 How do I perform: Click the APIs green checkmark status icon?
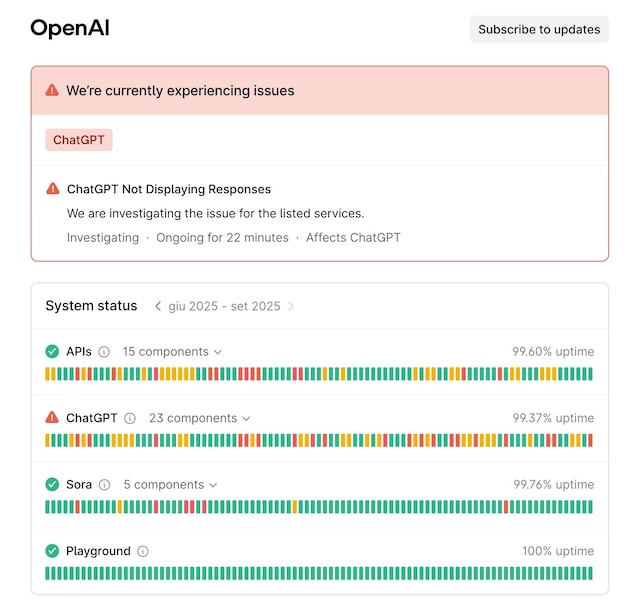52,352
